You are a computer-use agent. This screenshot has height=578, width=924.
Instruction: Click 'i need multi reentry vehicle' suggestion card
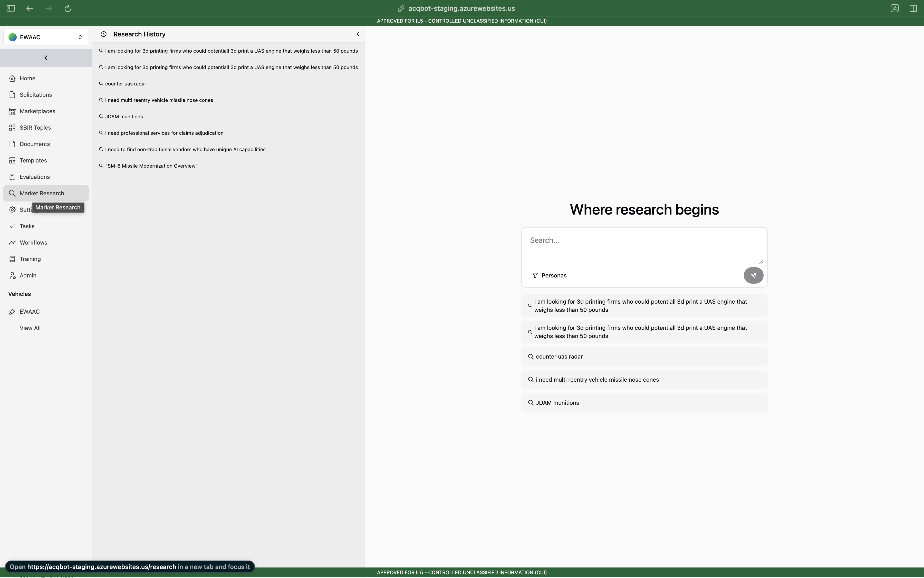pos(644,380)
